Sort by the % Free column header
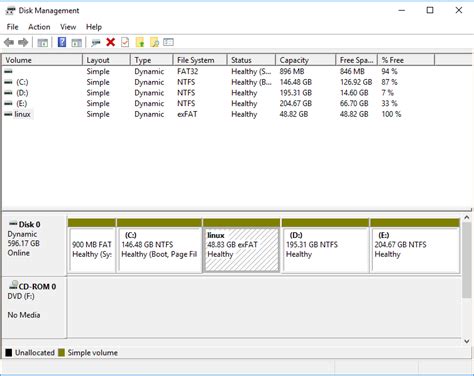The width and height of the screenshot is (474, 376). 406,60
